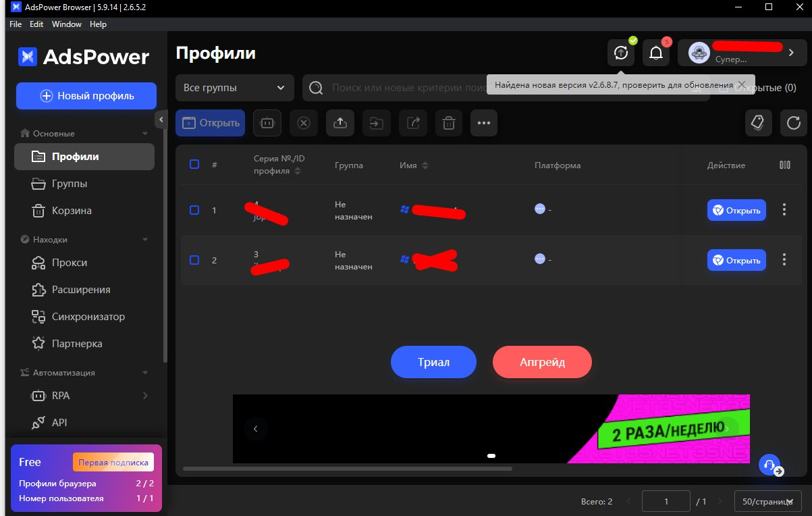Open more options for row 2
The width and height of the screenshot is (812, 516).
[x=784, y=259]
